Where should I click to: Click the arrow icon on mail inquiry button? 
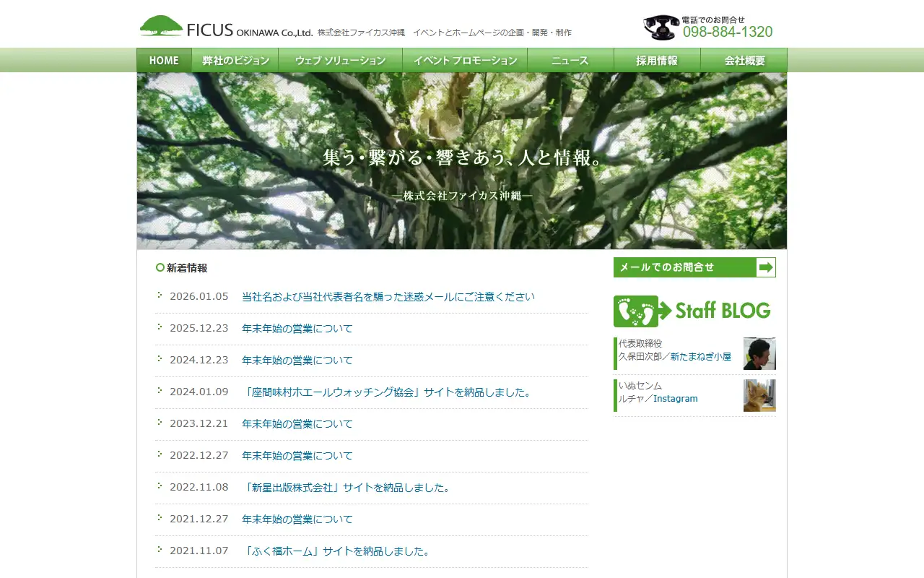coord(766,267)
